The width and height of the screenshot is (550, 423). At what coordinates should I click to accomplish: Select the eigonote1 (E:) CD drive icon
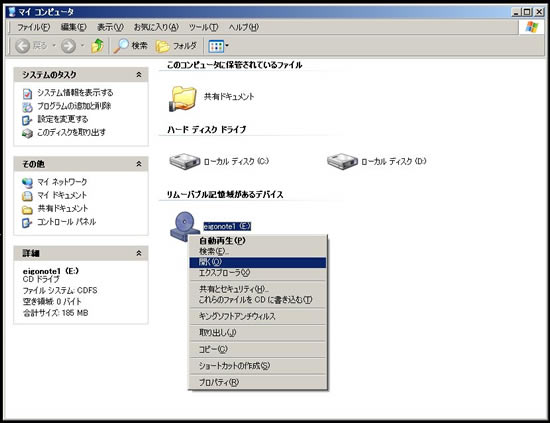[185, 227]
